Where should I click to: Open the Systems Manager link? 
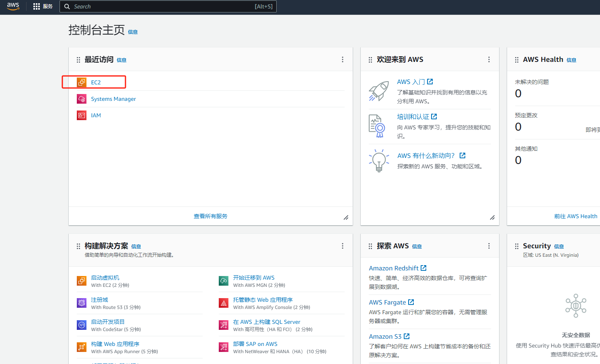113,99
